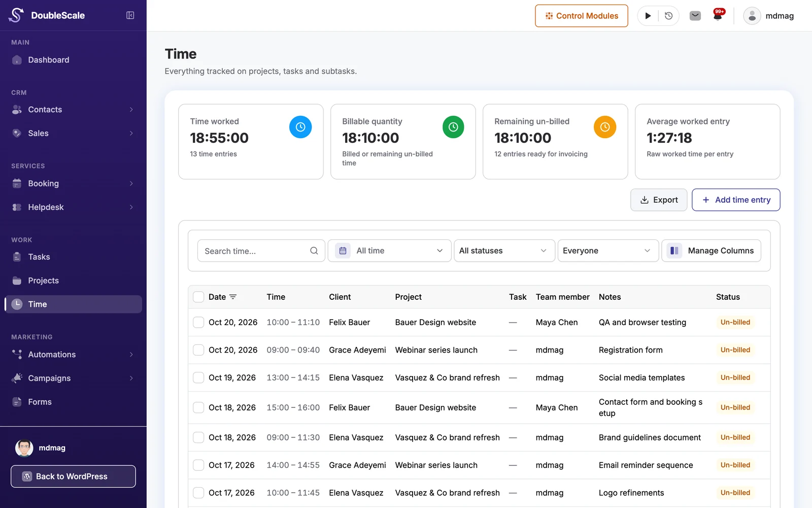Image resolution: width=812 pixels, height=508 pixels.
Task: Click the search magnifier icon
Action: click(314, 251)
